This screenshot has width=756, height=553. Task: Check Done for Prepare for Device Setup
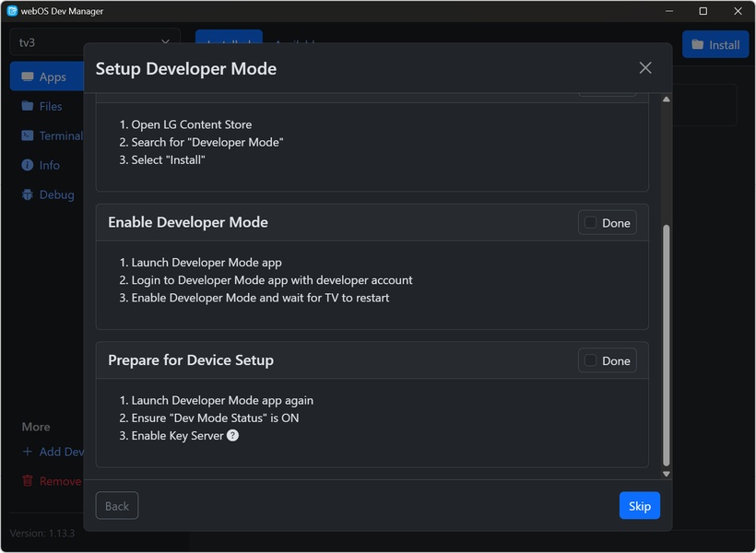[591, 360]
